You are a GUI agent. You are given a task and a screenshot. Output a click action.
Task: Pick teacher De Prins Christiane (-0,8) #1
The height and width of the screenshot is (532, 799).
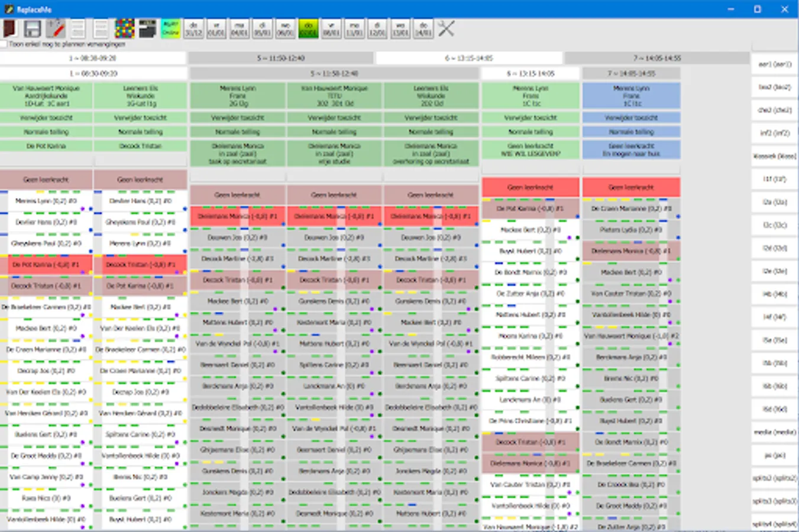530,421
